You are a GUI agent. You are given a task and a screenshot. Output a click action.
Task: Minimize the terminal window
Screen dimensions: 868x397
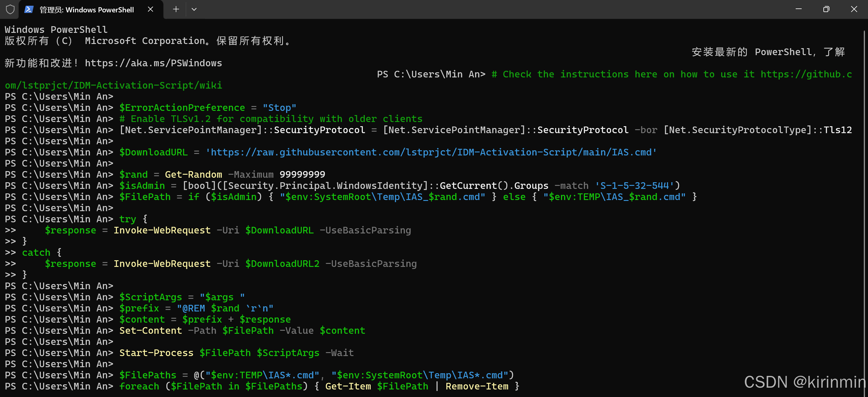[x=798, y=9]
